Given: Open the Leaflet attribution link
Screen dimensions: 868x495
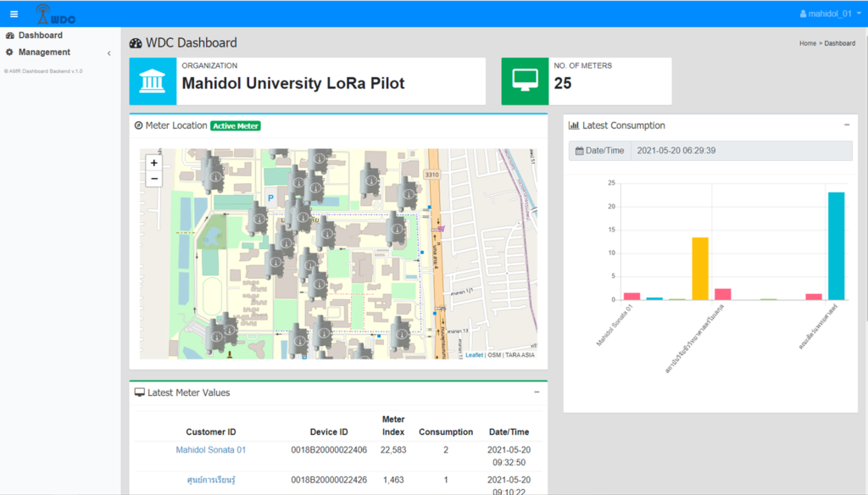Looking at the screenshot, I should click(x=474, y=355).
